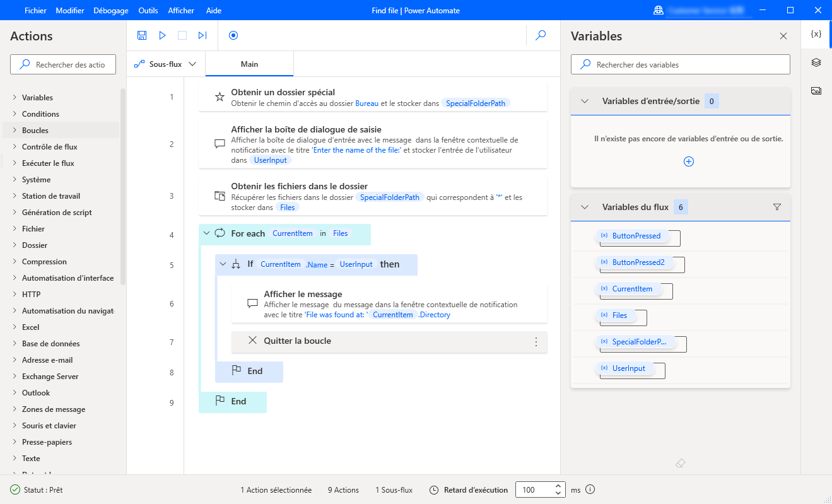
Task: Open the images pane icon
Action: coord(816,91)
